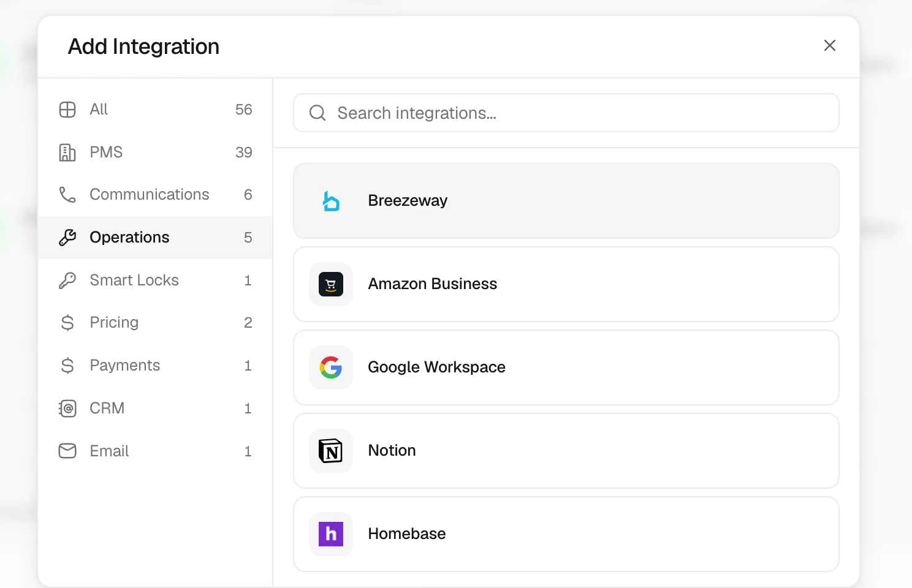The width and height of the screenshot is (912, 588).
Task: Click the Pricing dollar sign icon
Action: tap(67, 323)
